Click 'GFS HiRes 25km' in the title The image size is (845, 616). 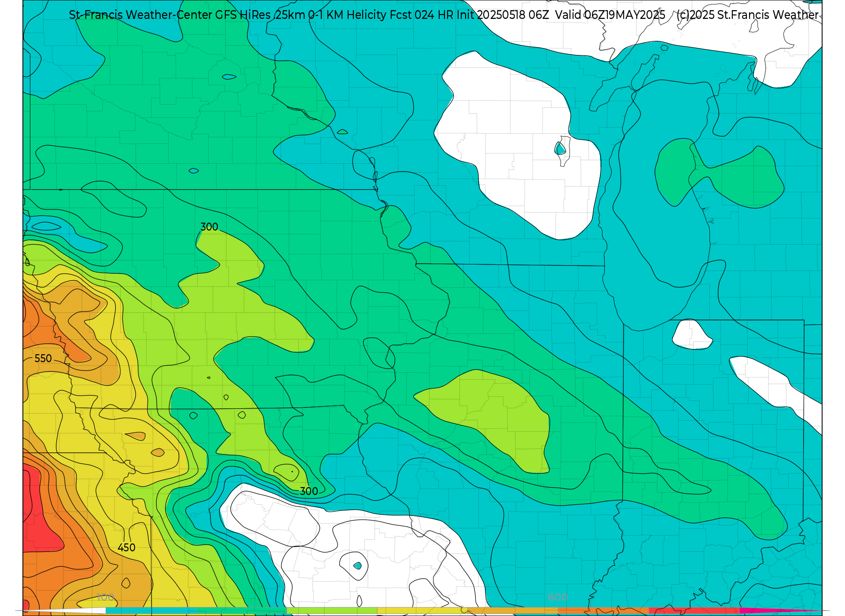click(x=260, y=15)
